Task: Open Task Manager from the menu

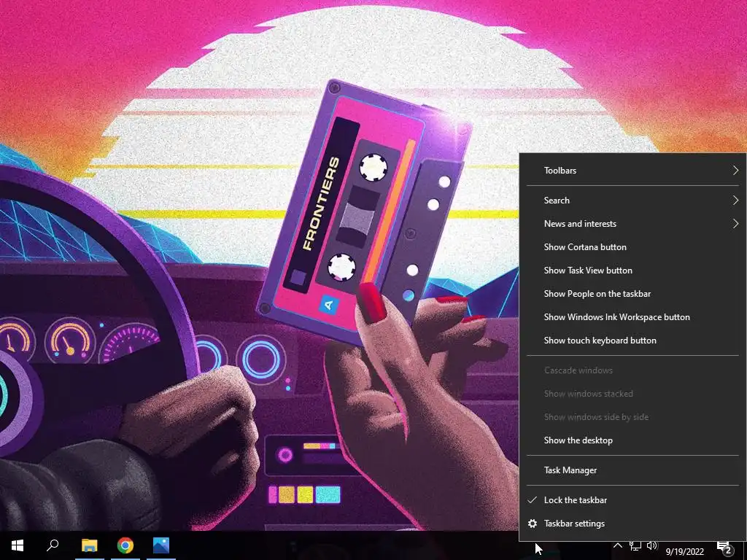Action: tap(632, 470)
